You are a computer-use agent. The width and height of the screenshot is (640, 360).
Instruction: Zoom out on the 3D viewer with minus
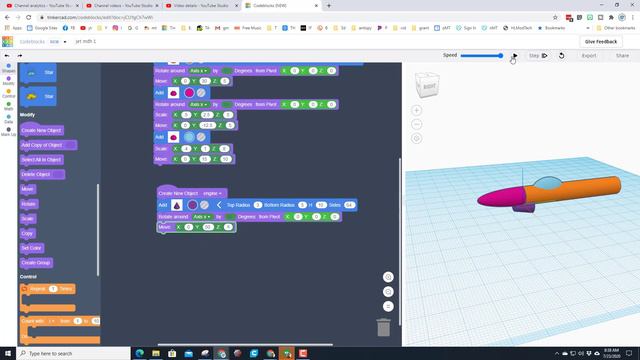coord(416,124)
